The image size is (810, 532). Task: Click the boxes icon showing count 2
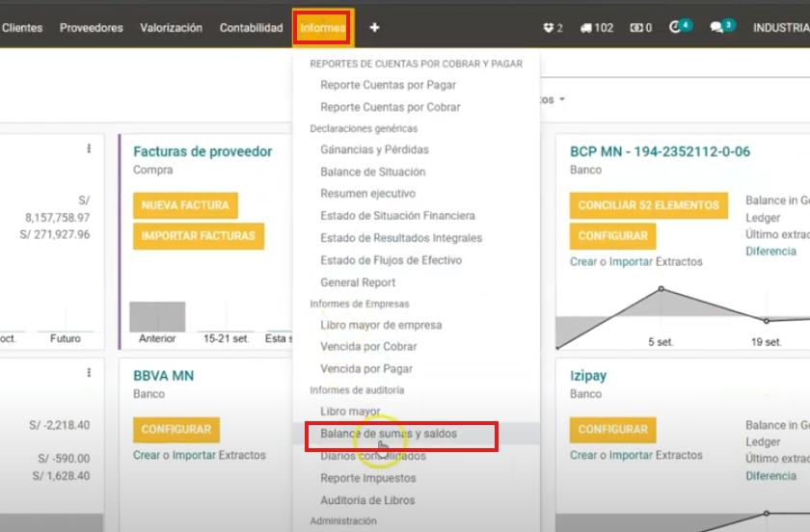[553, 28]
